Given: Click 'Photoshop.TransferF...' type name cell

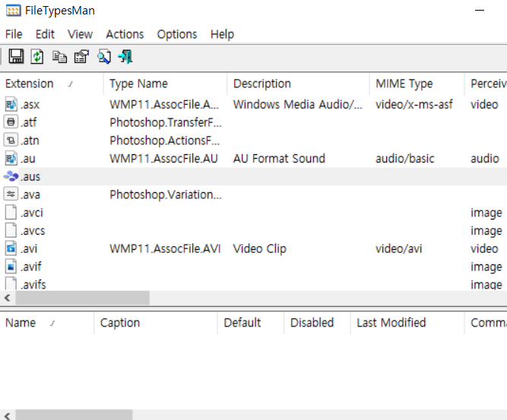Looking at the screenshot, I should pos(166,122).
